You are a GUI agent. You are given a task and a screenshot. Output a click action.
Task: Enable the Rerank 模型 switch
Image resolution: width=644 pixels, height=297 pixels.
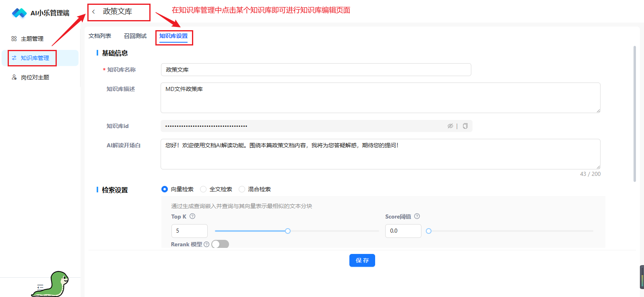click(220, 244)
